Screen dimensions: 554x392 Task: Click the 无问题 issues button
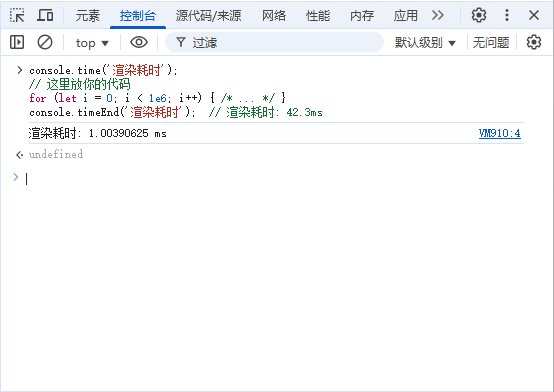click(x=491, y=43)
